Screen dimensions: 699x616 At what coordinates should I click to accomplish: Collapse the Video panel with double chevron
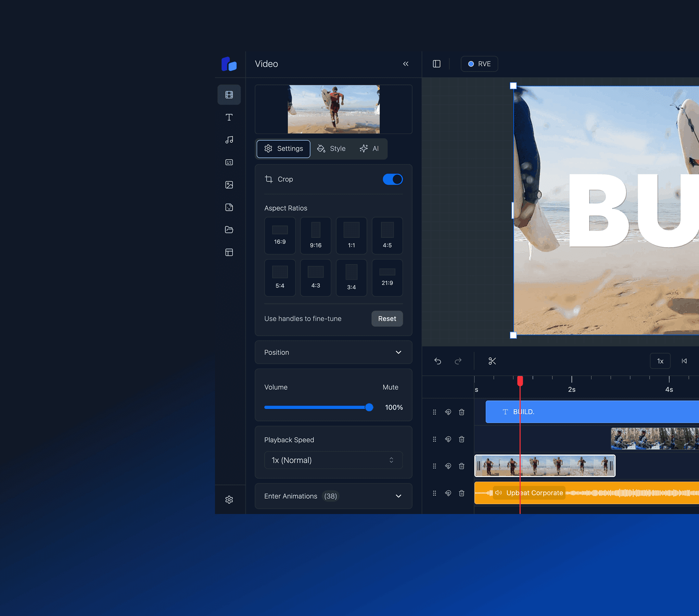(406, 64)
